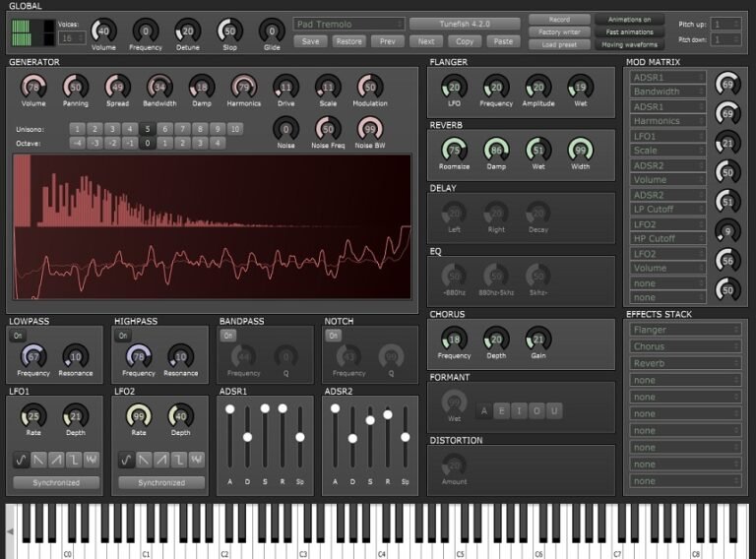
Task: Click the Restore button
Action: (349, 41)
